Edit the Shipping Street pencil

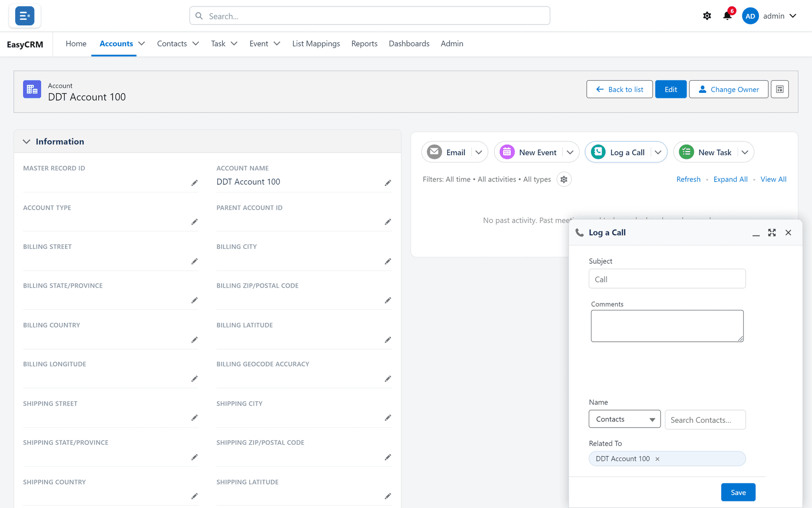[195, 418]
